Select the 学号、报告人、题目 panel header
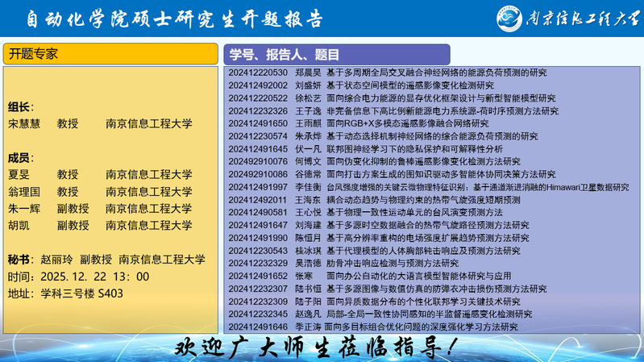The height and width of the screenshot is (362, 644). (433, 54)
